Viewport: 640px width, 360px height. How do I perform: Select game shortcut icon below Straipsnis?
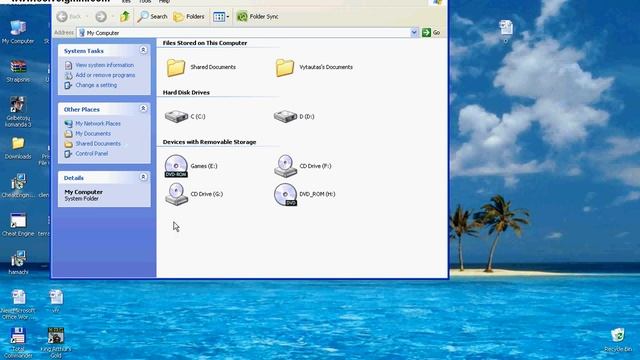click(18, 105)
